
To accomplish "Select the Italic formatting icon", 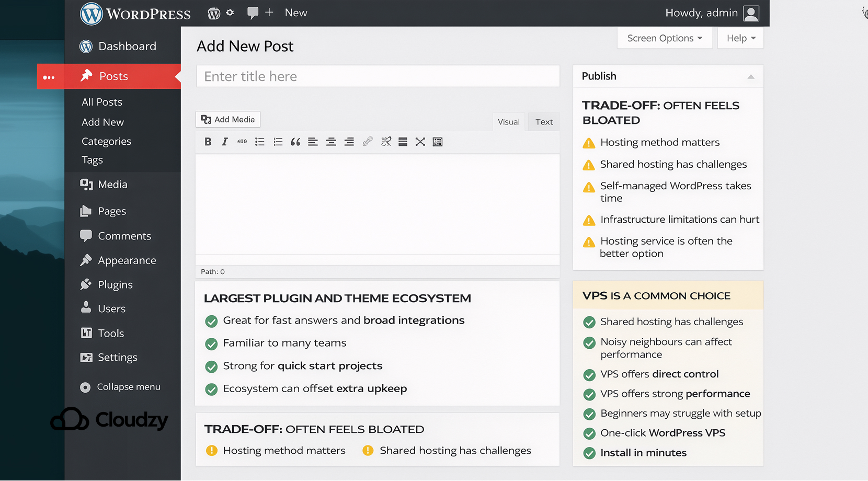I will coord(224,142).
